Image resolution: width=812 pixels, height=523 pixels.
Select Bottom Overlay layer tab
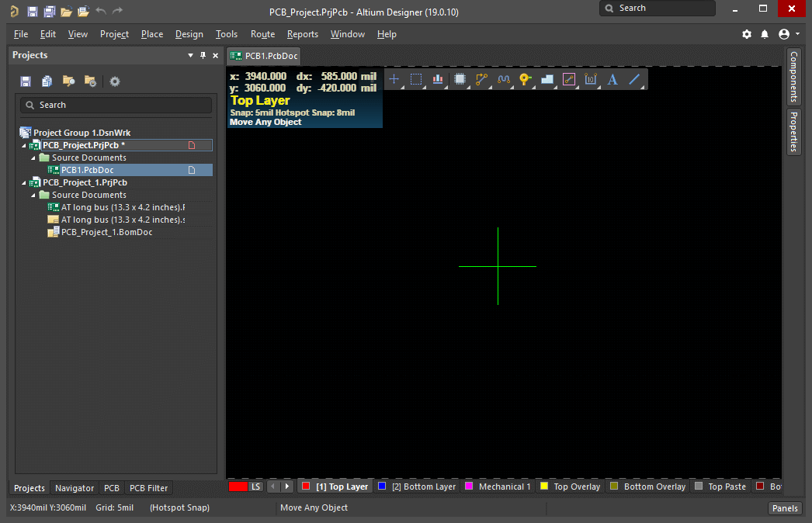pos(647,487)
